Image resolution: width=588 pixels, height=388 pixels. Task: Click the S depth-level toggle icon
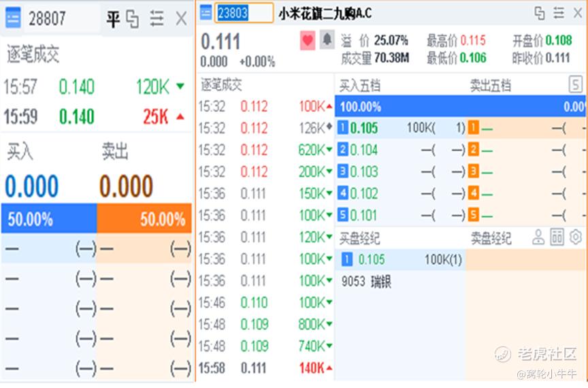[576, 84]
